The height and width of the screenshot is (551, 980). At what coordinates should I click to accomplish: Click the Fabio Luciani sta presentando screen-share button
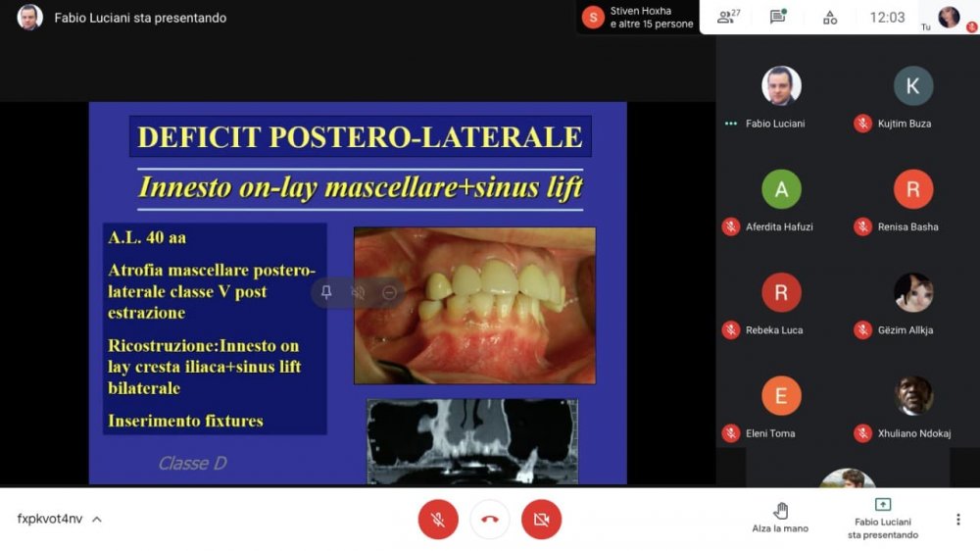click(x=883, y=519)
